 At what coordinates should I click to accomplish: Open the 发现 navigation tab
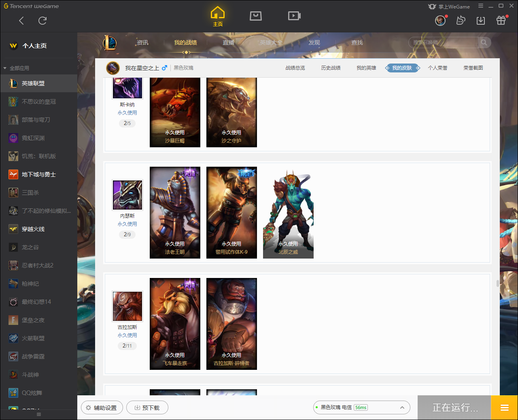(x=314, y=42)
